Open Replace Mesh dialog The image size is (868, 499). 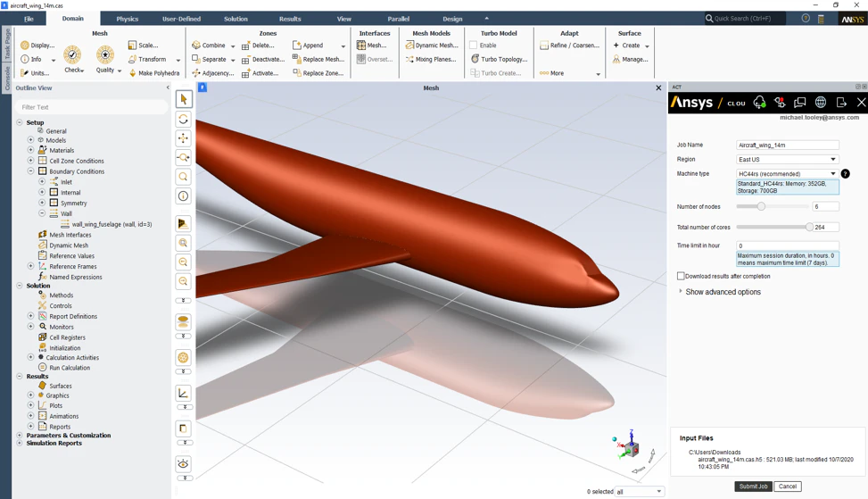(318, 59)
